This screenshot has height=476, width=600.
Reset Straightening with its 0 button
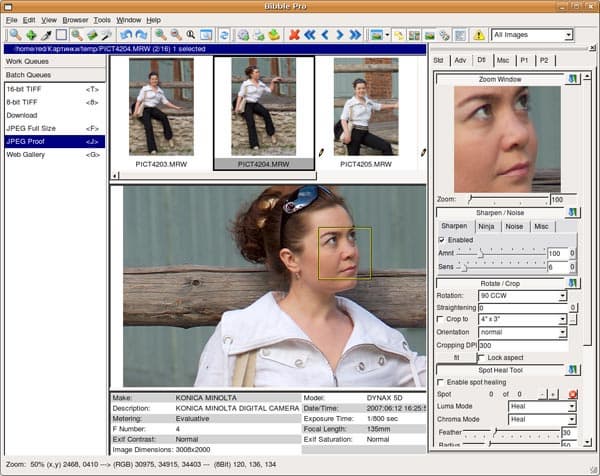[x=573, y=307]
